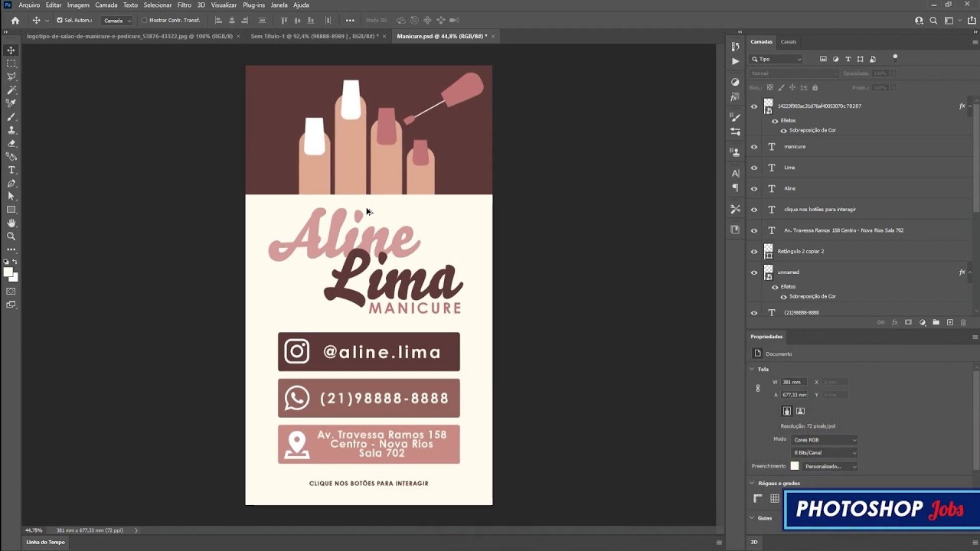Image resolution: width=980 pixels, height=551 pixels.
Task: Show rulers icon in Réguas e grades
Action: 758,498
